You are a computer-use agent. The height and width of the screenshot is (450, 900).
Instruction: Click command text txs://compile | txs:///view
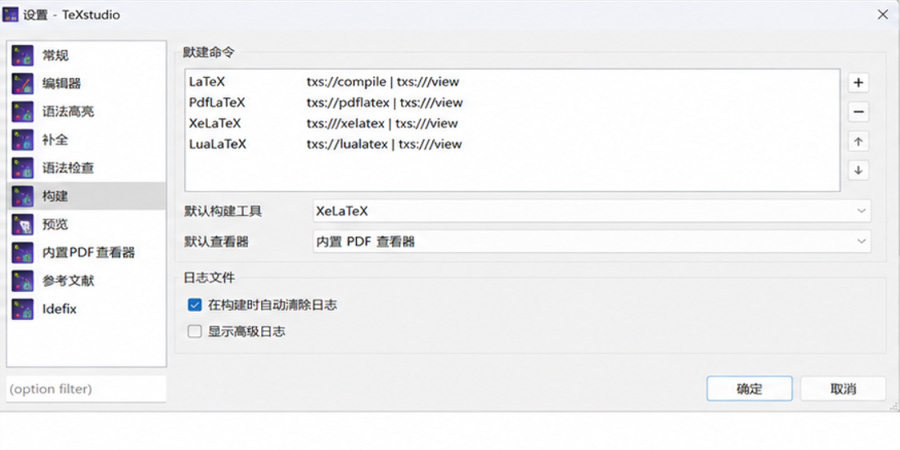tap(383, 82)
